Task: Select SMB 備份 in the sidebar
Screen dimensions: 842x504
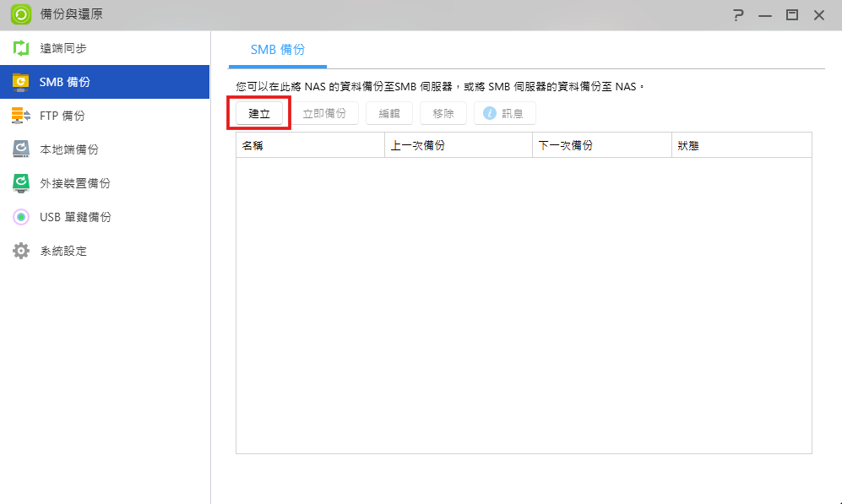Action: pos(105,82)
